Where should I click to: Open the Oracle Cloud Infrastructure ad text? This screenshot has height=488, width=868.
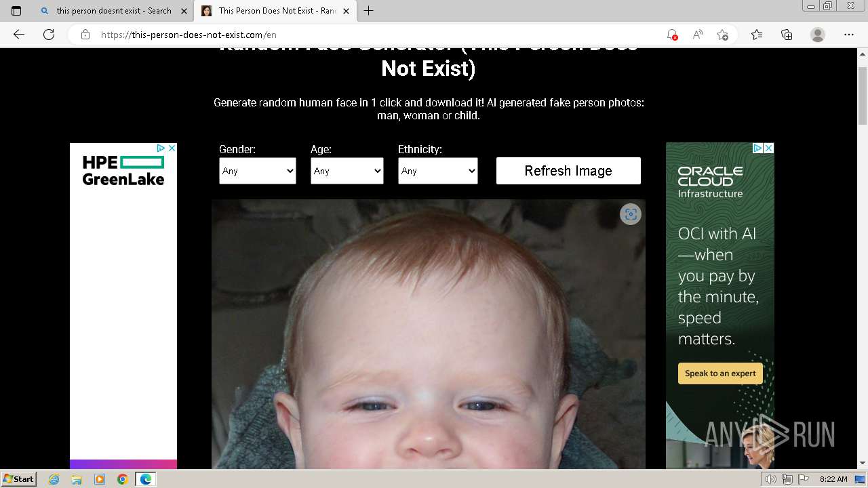[x=710, y=182]
